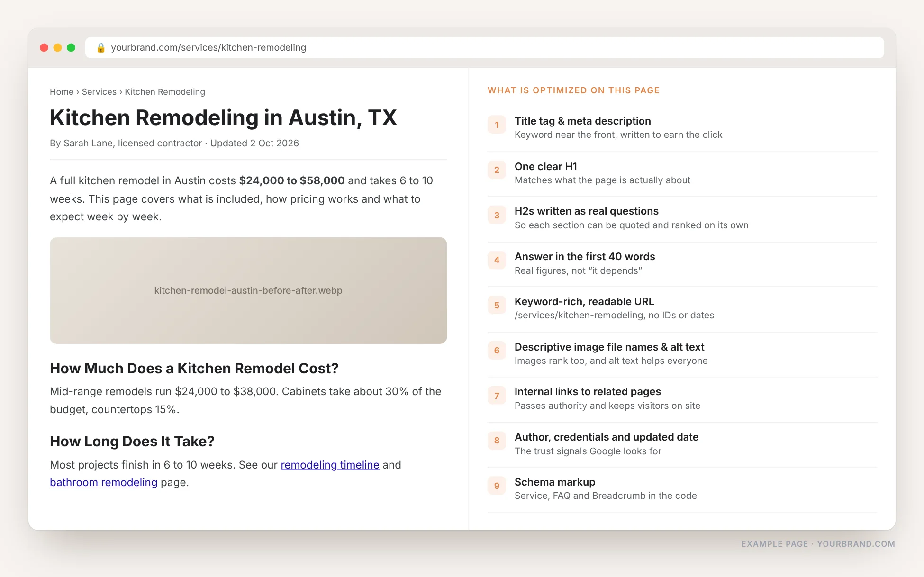
Task: Select Author, credentials and updated date title
Action: point(607,437)
